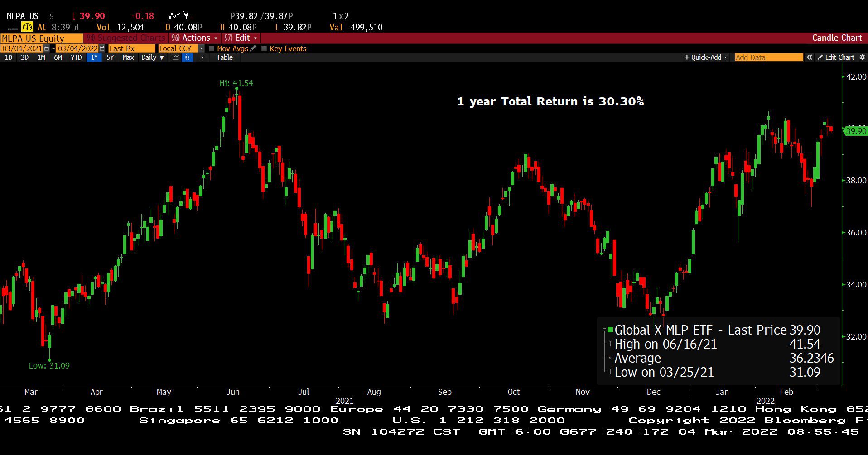Image resolution: width=868 pixels, height=455 pixels.
Task: Open Suggested Charts menu
Action: click(126, 38)
